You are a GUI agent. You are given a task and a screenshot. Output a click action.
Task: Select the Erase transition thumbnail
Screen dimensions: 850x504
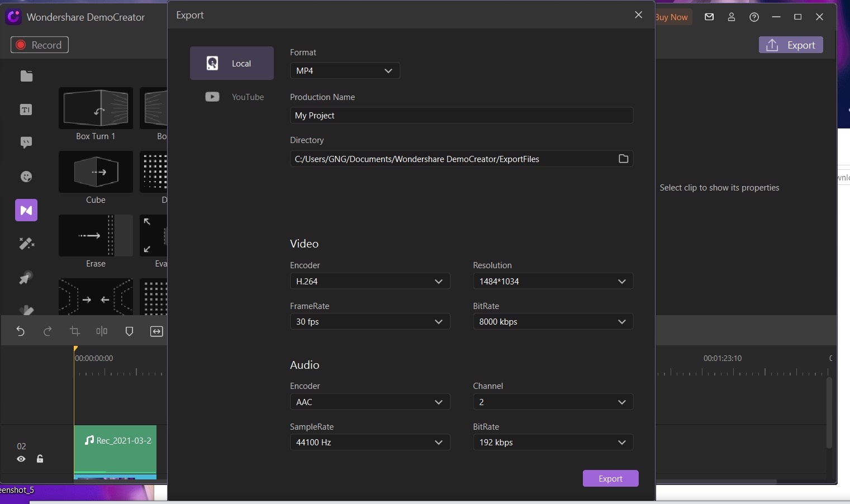pyautogui.click(x=96, y=235)
